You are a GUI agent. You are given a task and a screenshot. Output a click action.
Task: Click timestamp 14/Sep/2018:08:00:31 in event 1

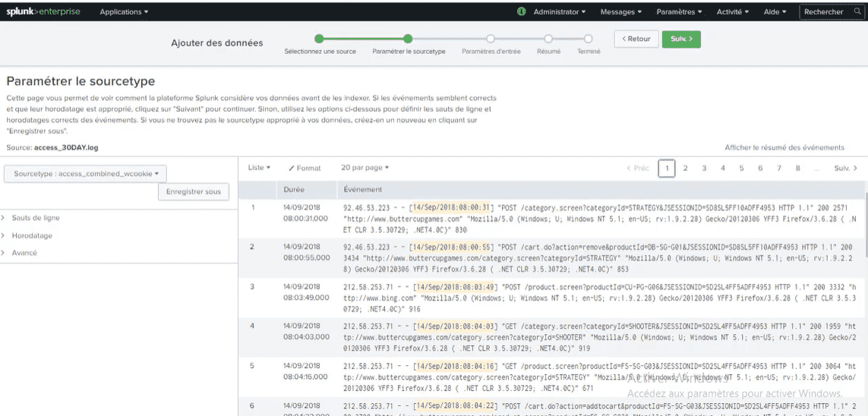click(450, 209)
